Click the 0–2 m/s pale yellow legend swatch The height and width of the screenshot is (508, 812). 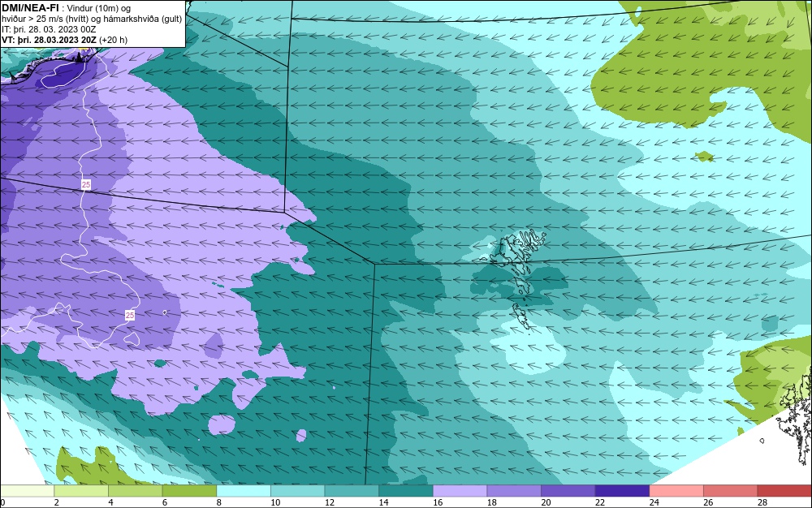pos(28,491)
